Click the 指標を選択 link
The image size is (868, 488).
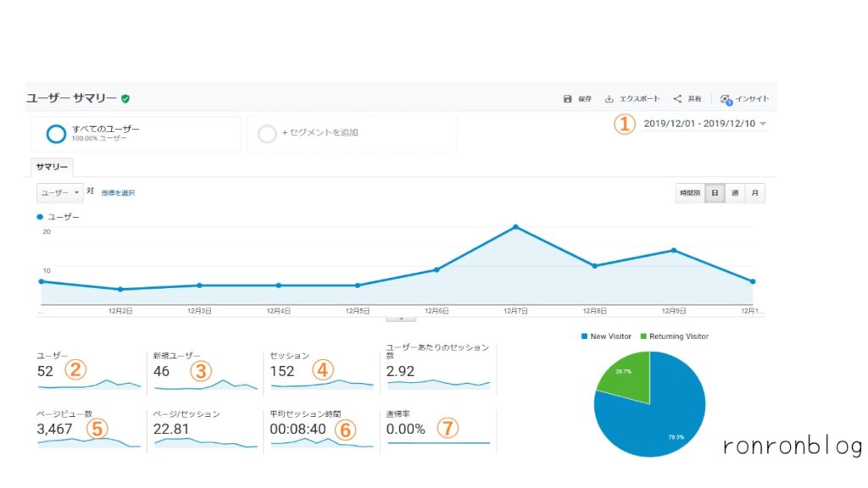pyautogui.click(x=118, y=192)
